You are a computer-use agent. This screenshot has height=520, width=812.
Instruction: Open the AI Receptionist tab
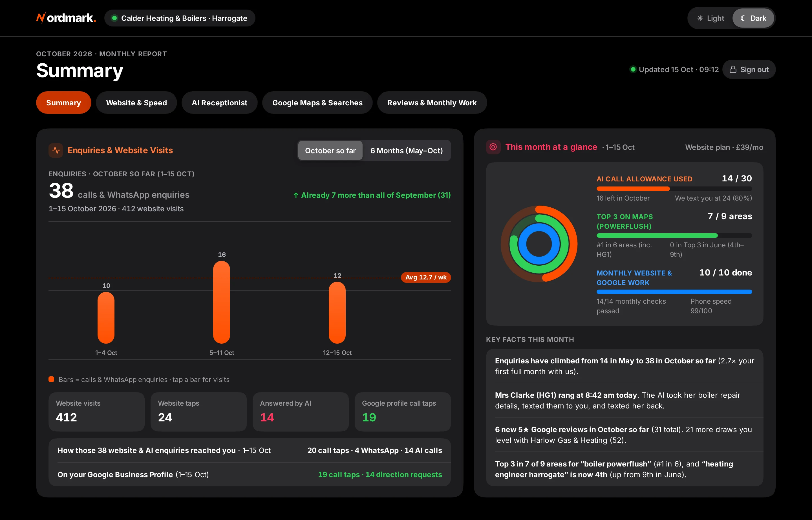[219, 103]
